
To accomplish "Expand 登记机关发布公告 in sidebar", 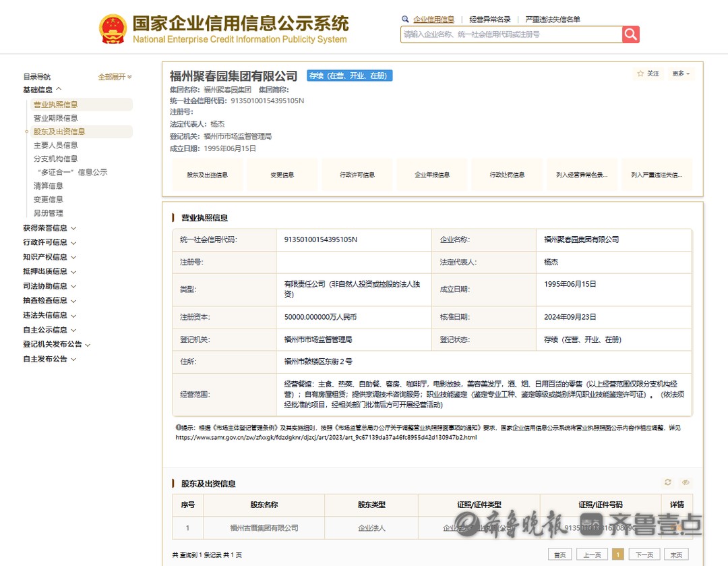I will (57, 344).
